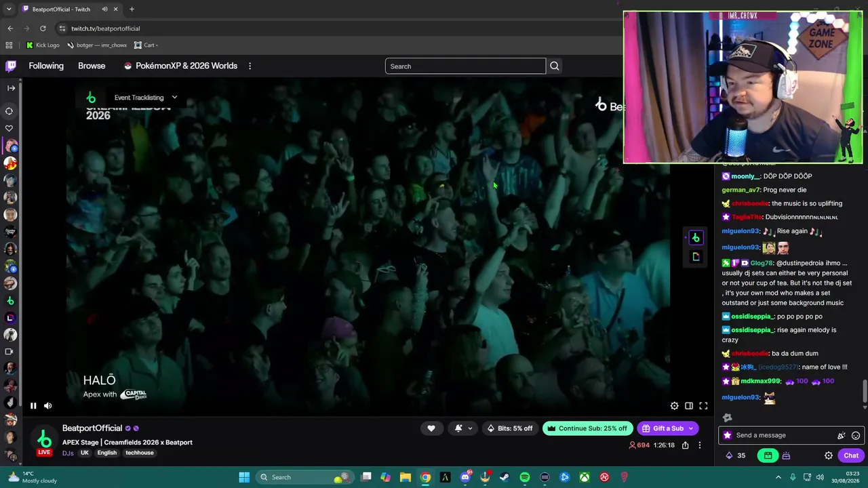Select the English tag
The height and width of the screenshot is (488, 868).
pos(107,453)
